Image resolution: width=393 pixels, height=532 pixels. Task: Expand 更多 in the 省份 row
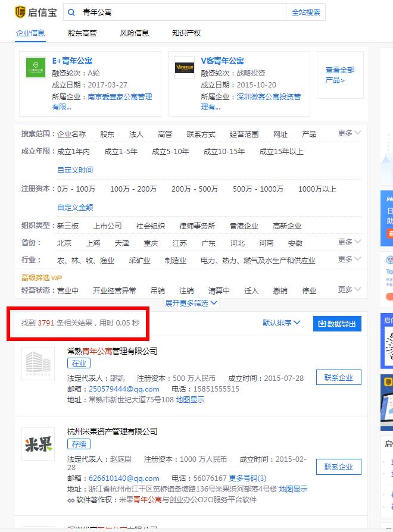(x=349, y=242)
